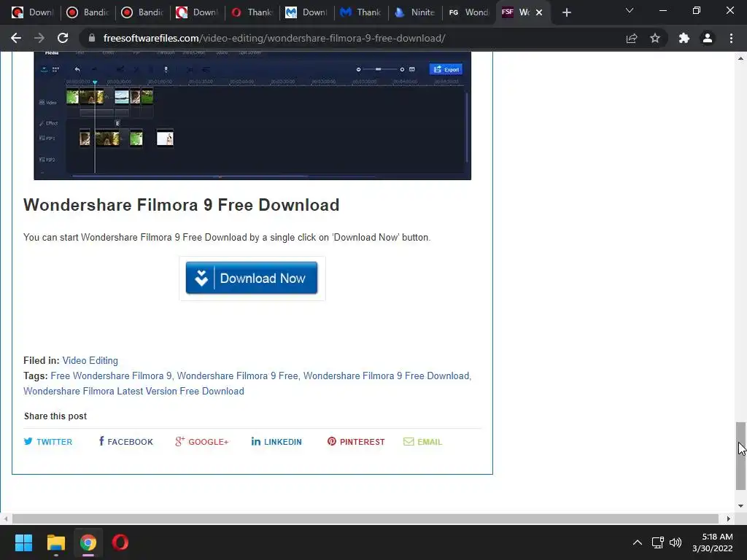Share the post on Twitter

[48, 442]
